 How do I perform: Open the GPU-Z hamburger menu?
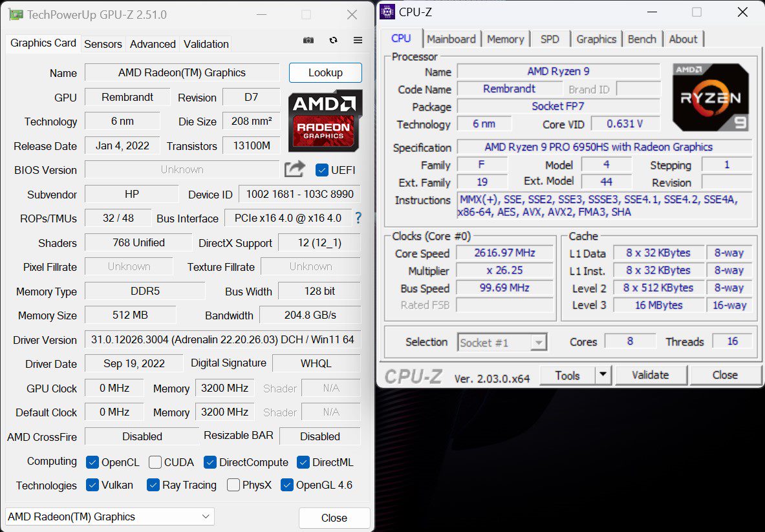358,40
